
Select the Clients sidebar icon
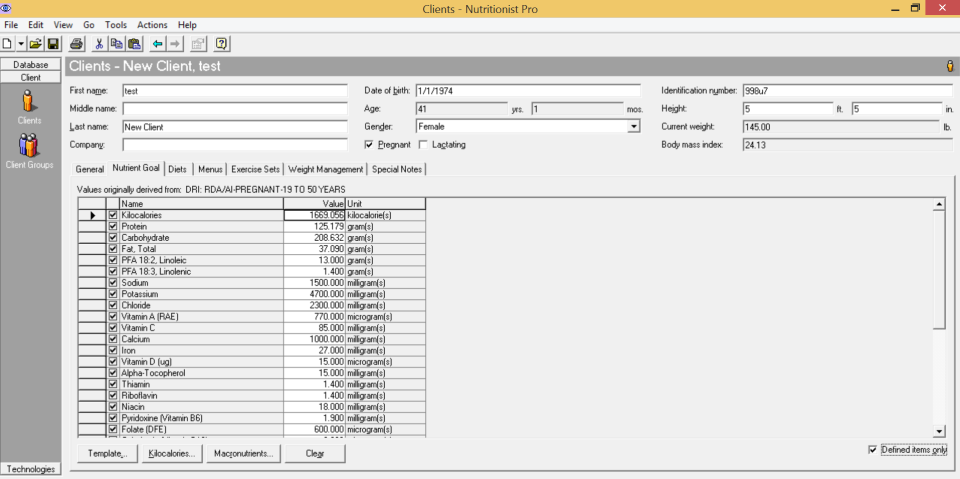pos(30,102)
